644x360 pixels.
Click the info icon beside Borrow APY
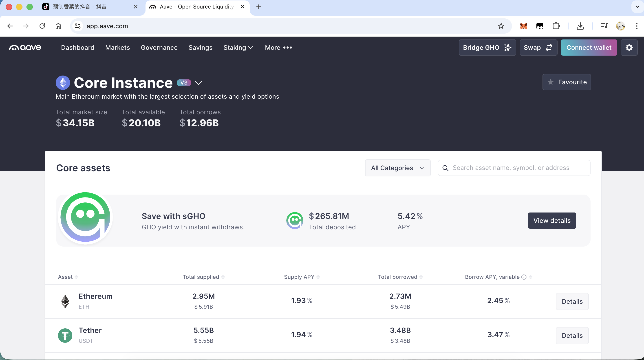pos(524,277)
